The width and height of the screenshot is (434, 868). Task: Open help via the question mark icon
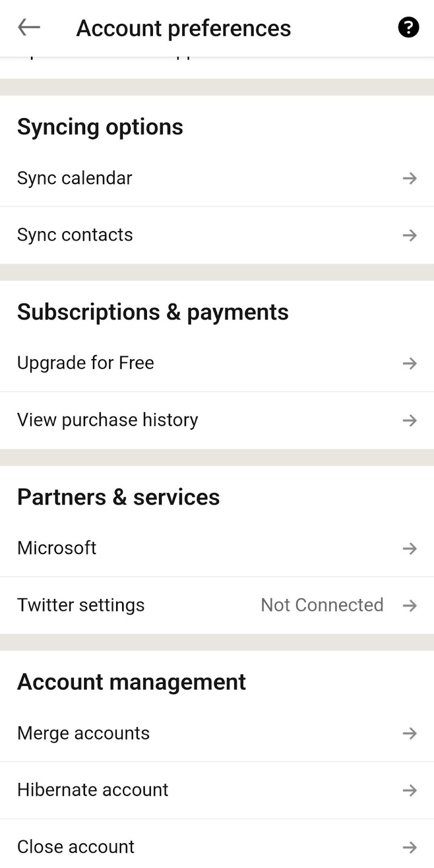coord(409,27)
